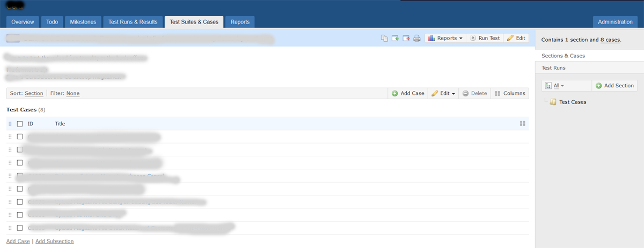
Task: Open the Columns chooser in the toolbar
Action: pos(509,93)
